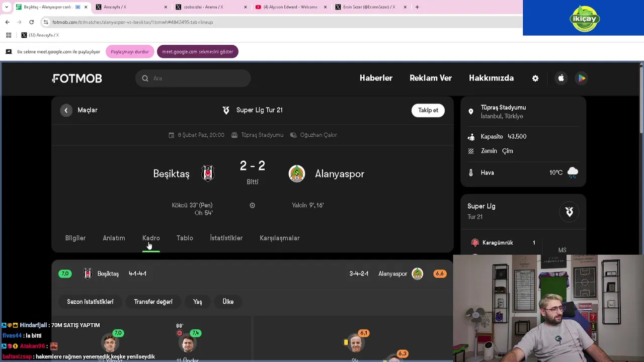Click the back arrow next to Maçlar

pyautogui.click(x=66, y=110)
